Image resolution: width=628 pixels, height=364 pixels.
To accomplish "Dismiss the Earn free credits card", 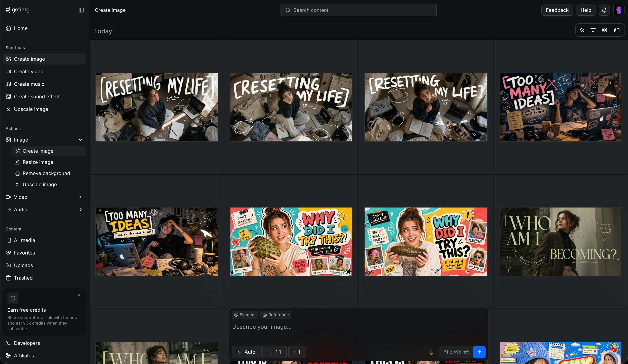I will 79,295.
